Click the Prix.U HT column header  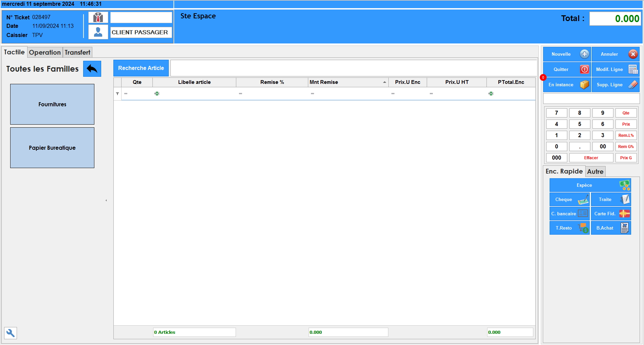pyautogui.click(x=457, y=82)
